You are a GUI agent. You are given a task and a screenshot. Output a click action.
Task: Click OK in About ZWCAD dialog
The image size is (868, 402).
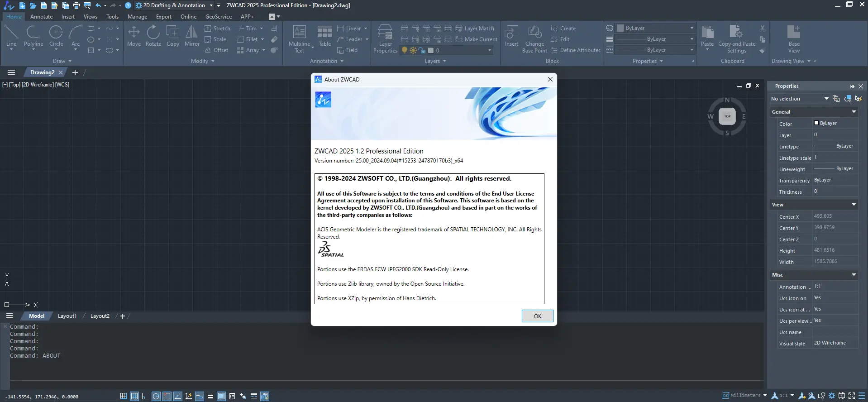[537, 316]
